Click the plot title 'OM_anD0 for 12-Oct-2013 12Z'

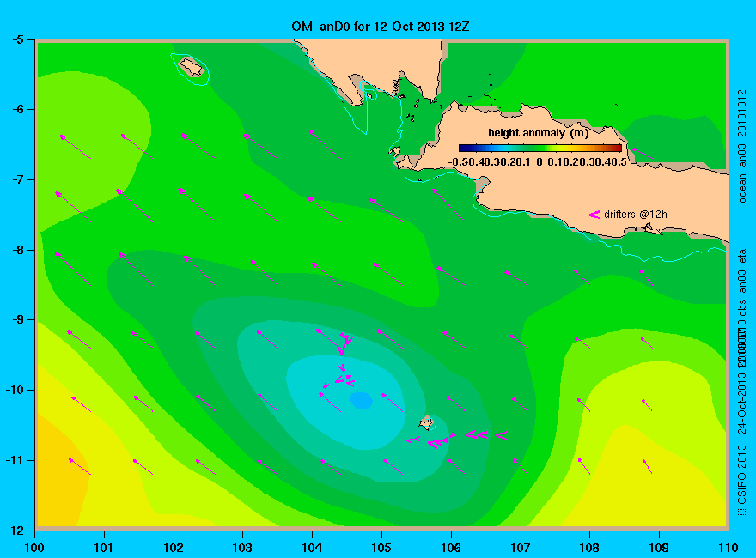[x=381, y=27]
